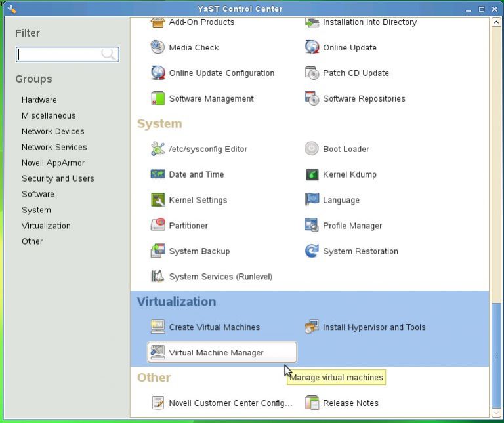Open the Boot Loader icon
Image resolution: width=504 pixels, height=423 pixels.
pyautogui.click(x=312, y=149)
